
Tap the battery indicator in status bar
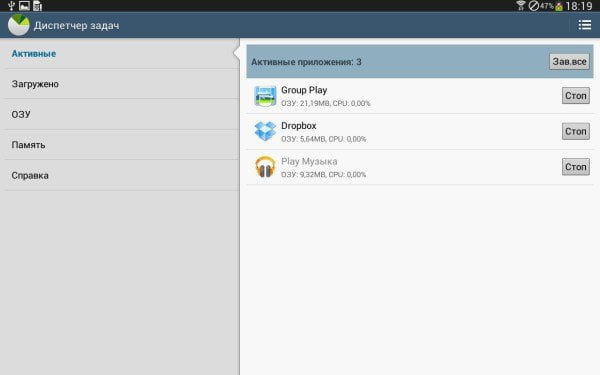559,6
